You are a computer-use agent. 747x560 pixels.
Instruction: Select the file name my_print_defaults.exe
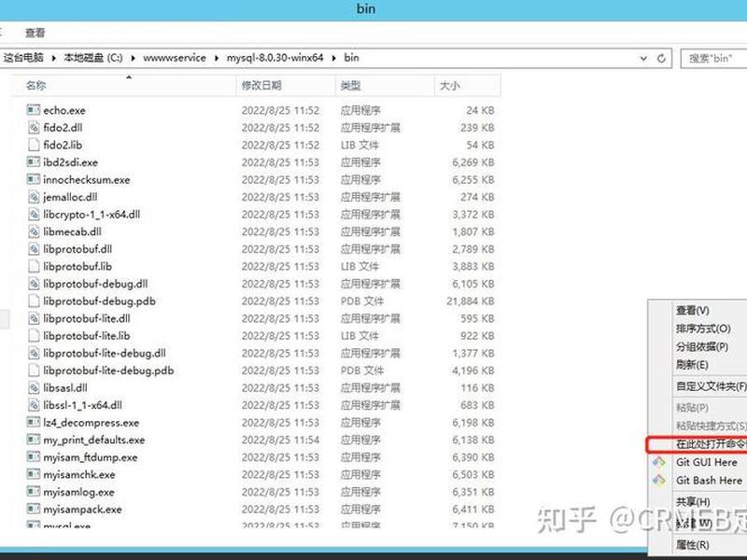click(x=94, y=441)
